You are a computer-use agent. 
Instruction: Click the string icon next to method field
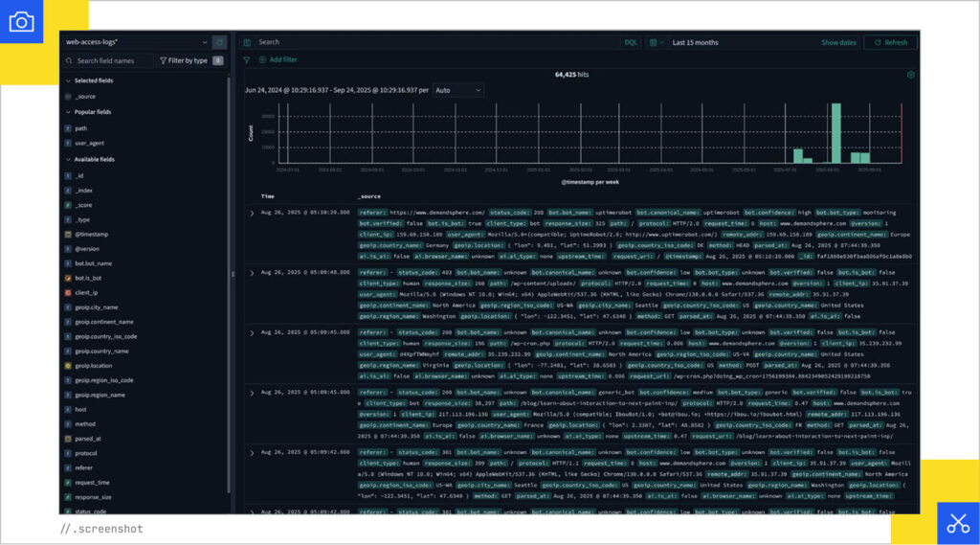(x=68, y=424)
